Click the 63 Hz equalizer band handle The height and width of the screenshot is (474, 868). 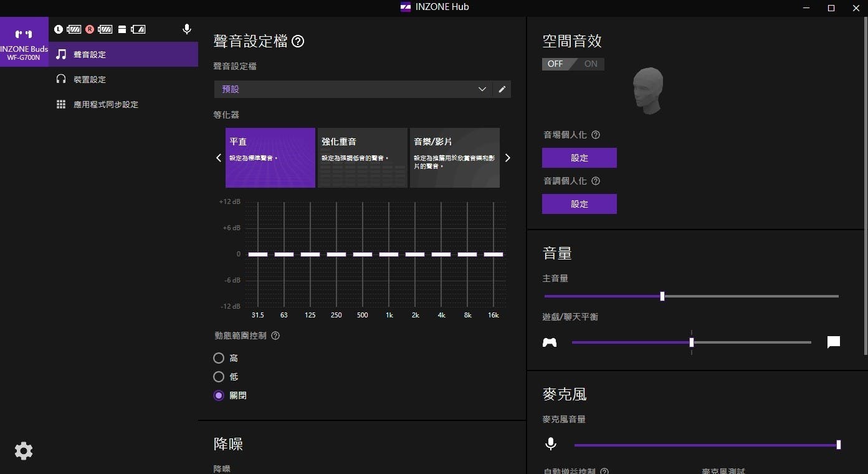click(x=284, y=254)
